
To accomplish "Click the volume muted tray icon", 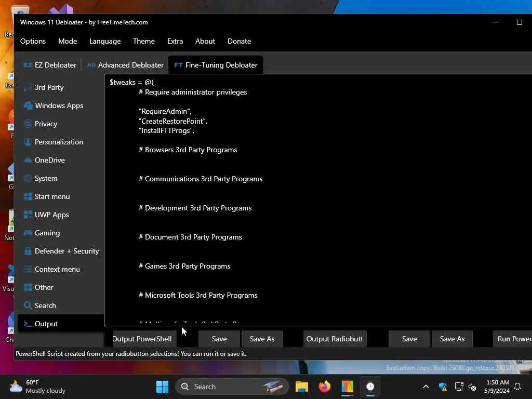I will (x=472, y=387).
